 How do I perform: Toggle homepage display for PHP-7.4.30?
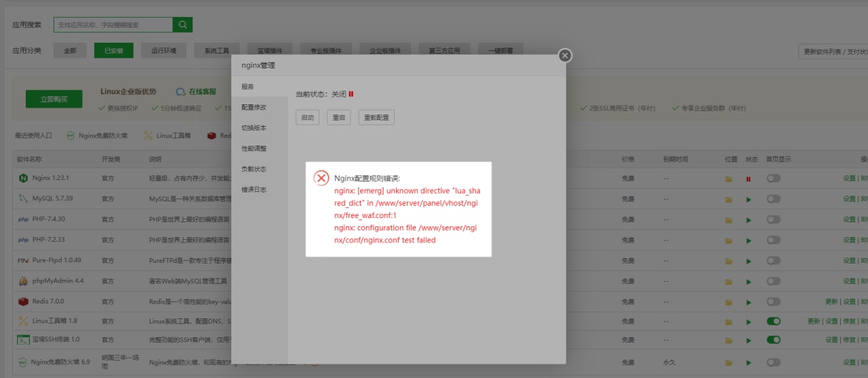tap(773, 219)
